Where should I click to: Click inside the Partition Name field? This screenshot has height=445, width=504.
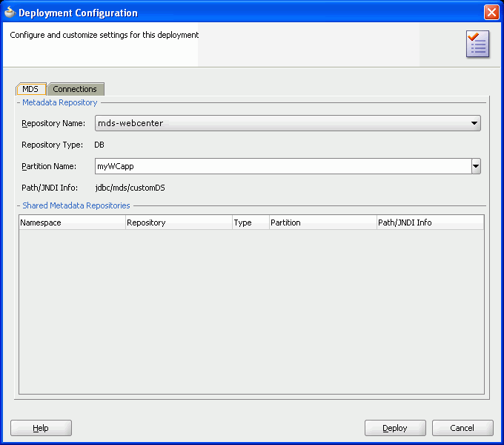tap(283, 166)
